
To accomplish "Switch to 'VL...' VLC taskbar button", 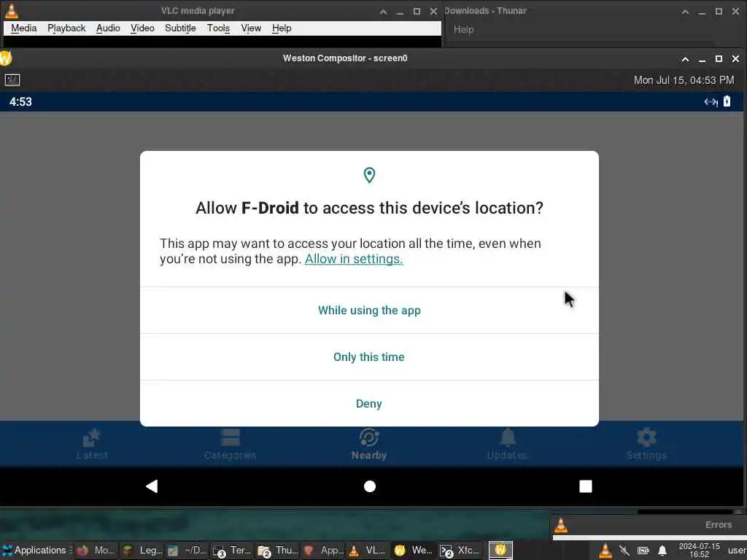I will click(368, 551).
